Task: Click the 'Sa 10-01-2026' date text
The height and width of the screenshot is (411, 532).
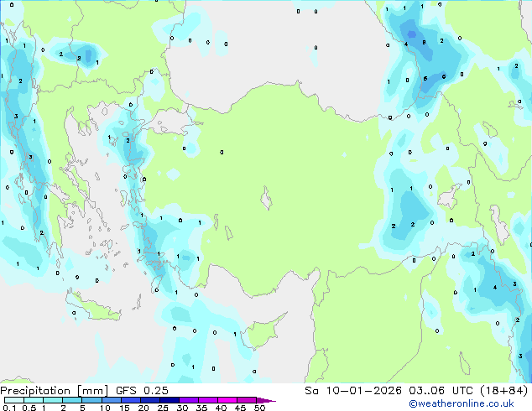Action: tap(353, 391)
